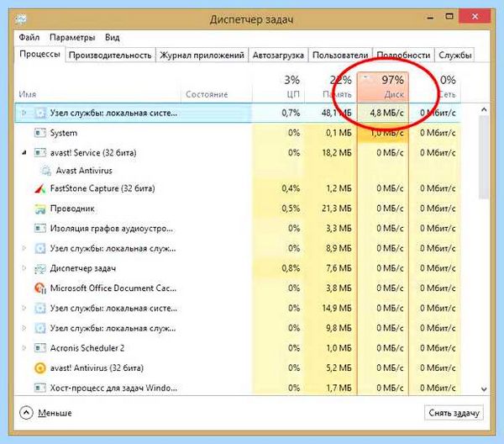Click the System process icon

[x=39, y=133]
